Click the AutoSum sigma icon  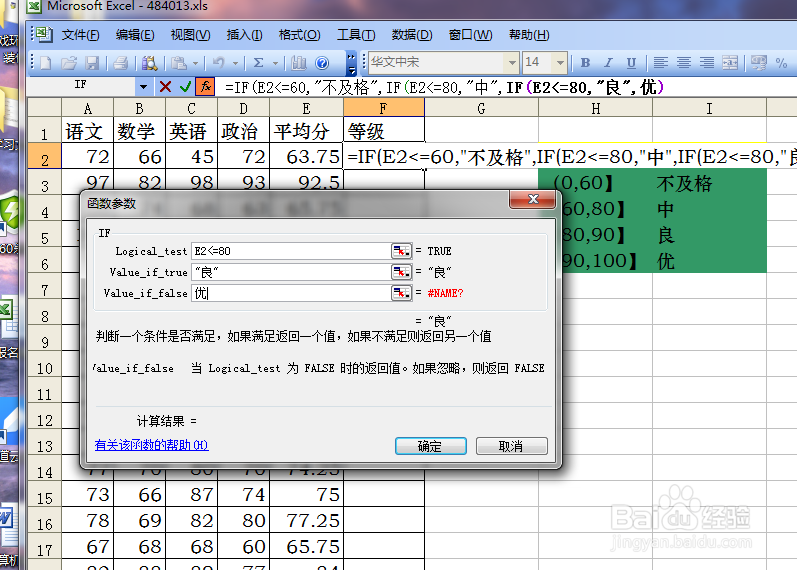click(x=258, y=63)
